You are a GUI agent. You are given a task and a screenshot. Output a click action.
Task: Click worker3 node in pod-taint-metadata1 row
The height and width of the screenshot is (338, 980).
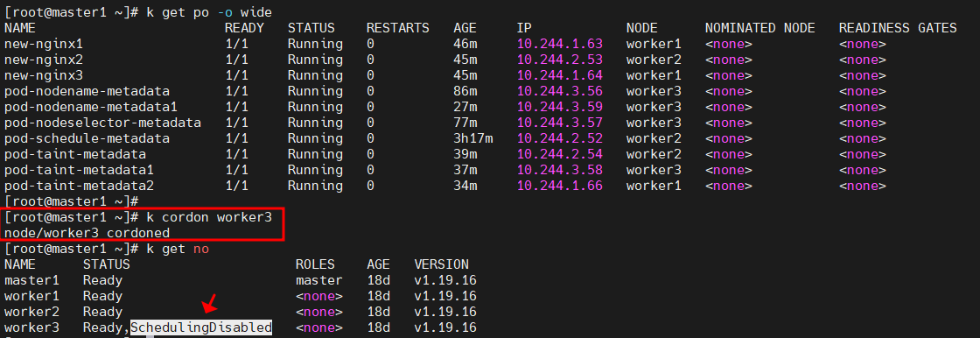coord(654,170)
